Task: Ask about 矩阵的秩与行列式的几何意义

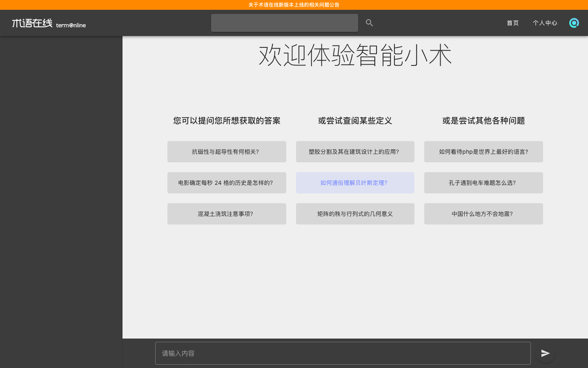Action: click(x=355, y=214)
